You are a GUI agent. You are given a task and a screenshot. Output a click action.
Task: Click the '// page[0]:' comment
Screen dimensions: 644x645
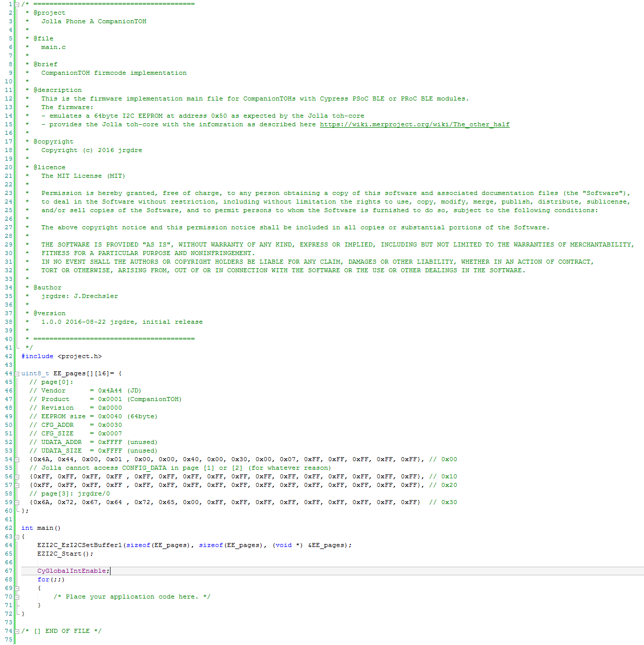click(x=51, y=382)
